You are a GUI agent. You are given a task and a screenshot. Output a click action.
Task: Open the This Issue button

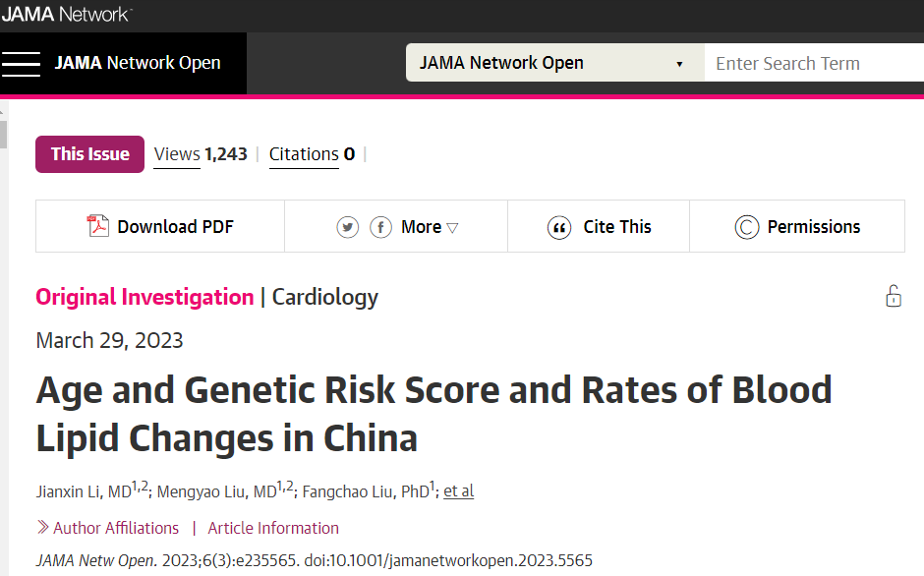click(x=89, y=154)
